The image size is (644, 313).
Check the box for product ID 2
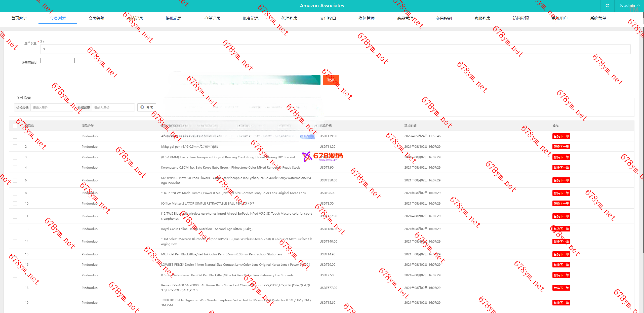pos(15,147)
